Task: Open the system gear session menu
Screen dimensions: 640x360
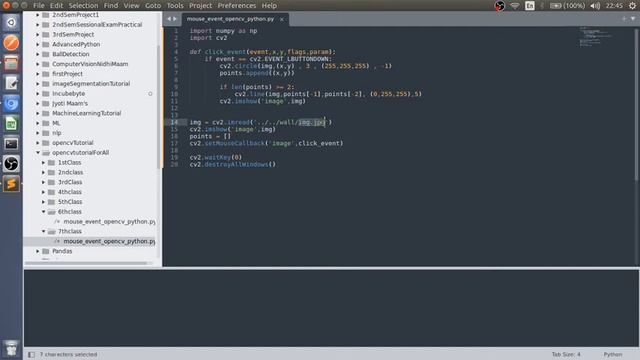Action: (632, 6)
